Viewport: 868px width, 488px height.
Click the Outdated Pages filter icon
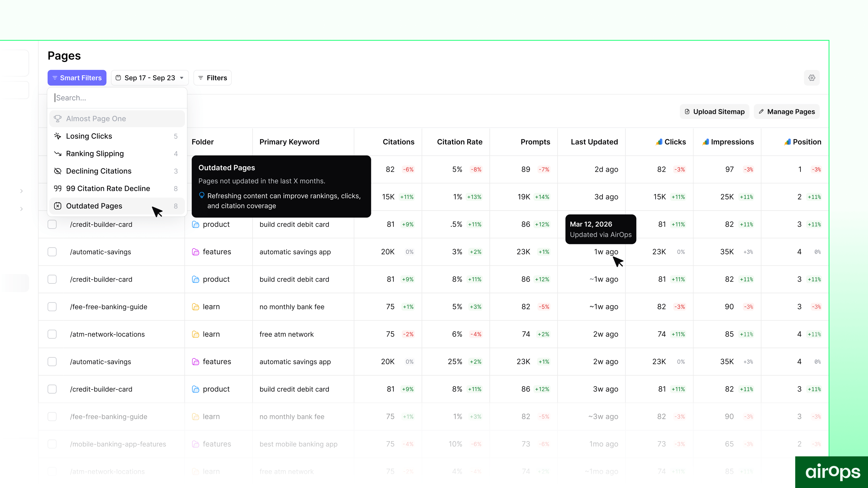coord(58,206)
